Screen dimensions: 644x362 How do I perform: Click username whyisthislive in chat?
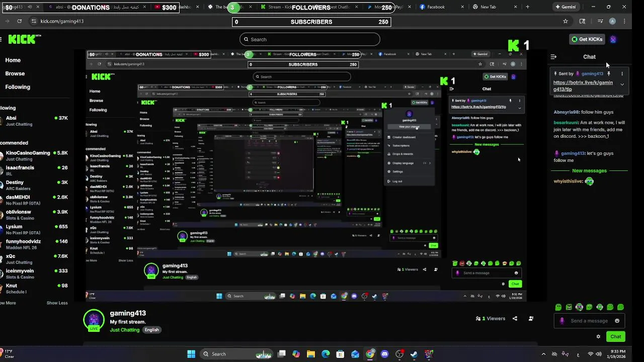tap(568, 182)
